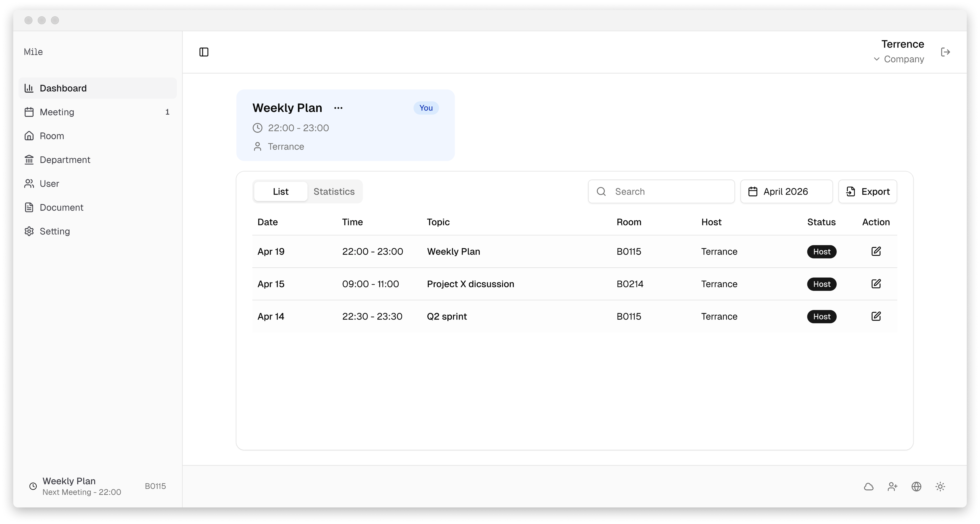
Task: Click the Weekly Plan card title
Action: [x=287, y=108]
